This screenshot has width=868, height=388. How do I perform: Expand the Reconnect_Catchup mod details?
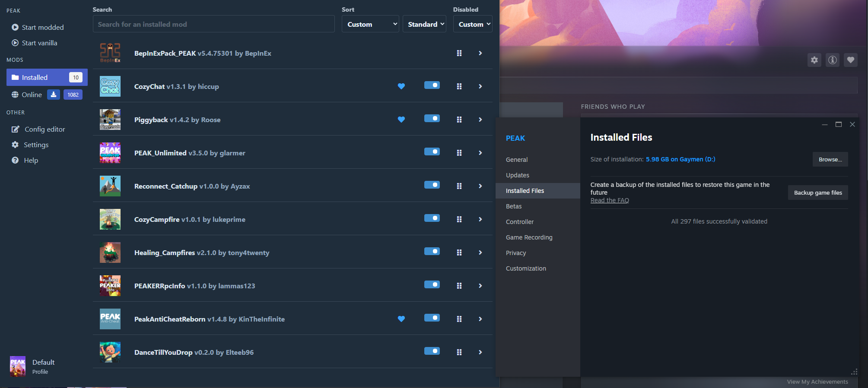pyautogui.click(x=480, y=186)
